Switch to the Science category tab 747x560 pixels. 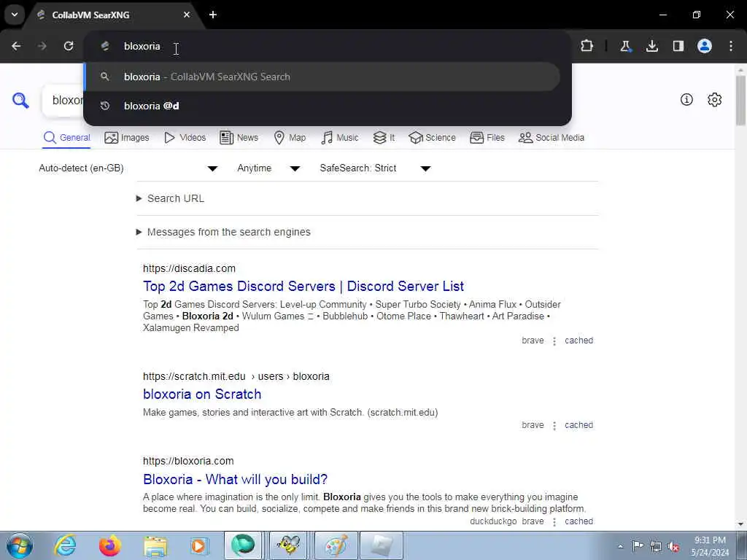pos(432,138)
